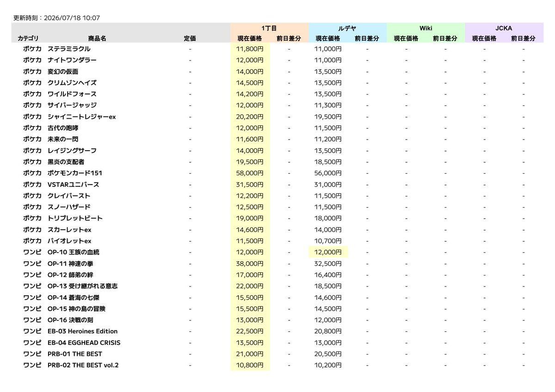This screenshot has width=555, height=392.
Task: Click the JCKA shop header
Action: coord(504,28)
